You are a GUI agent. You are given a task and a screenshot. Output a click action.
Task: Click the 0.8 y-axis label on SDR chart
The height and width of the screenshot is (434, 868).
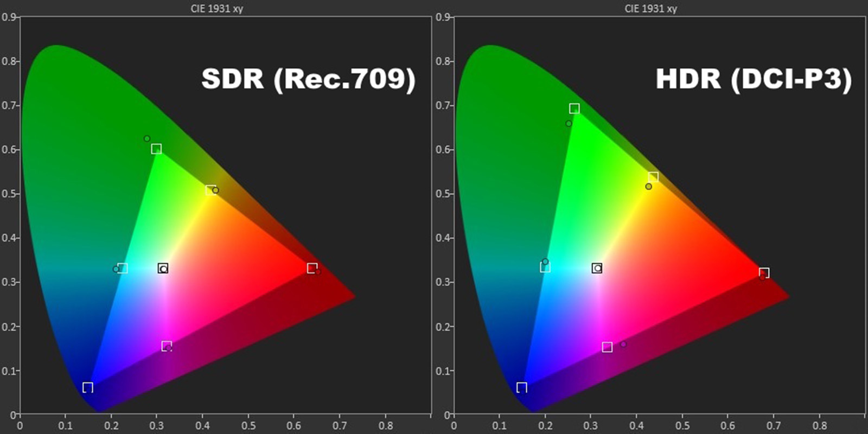(x=8, y=61)
